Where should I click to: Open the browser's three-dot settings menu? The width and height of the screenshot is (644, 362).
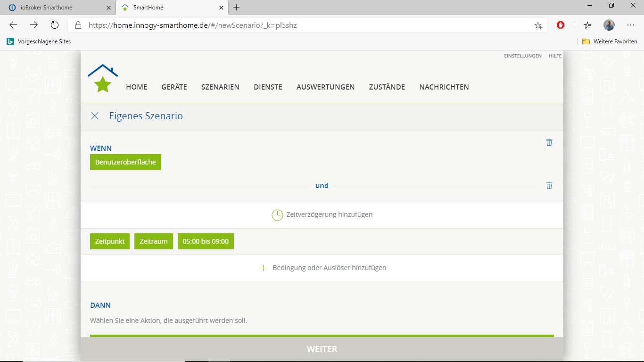[631, 25]
